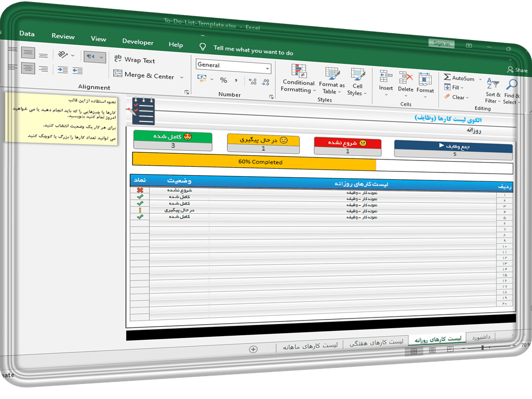Screen dimensions: 532x399
Task: Select the red not-started tasks card
Action: pyautogui.click(x=348, y=147)
